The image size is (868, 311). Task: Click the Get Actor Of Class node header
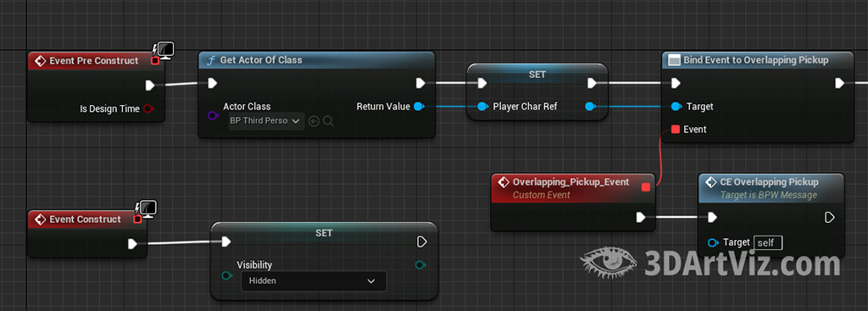317,60
